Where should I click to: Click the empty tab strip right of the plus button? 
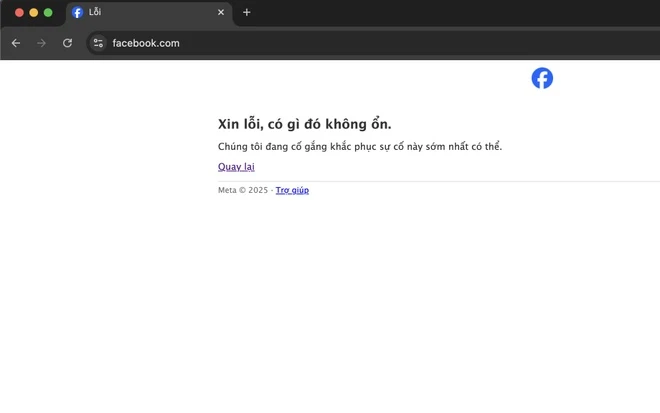(450, 12)
